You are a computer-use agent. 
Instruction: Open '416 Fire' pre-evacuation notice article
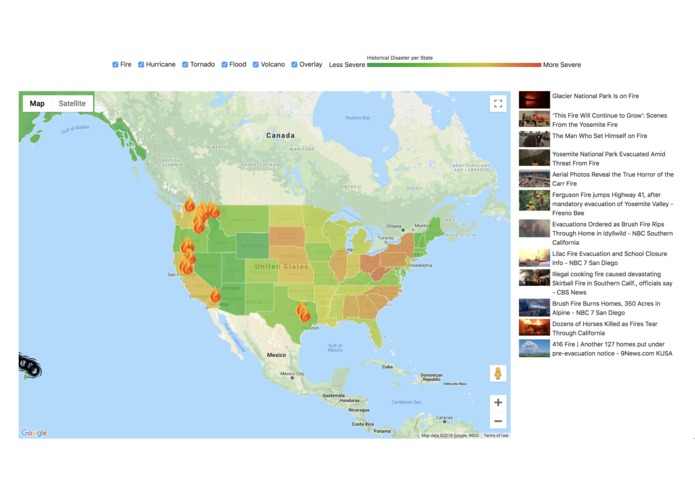pos(612,349)
